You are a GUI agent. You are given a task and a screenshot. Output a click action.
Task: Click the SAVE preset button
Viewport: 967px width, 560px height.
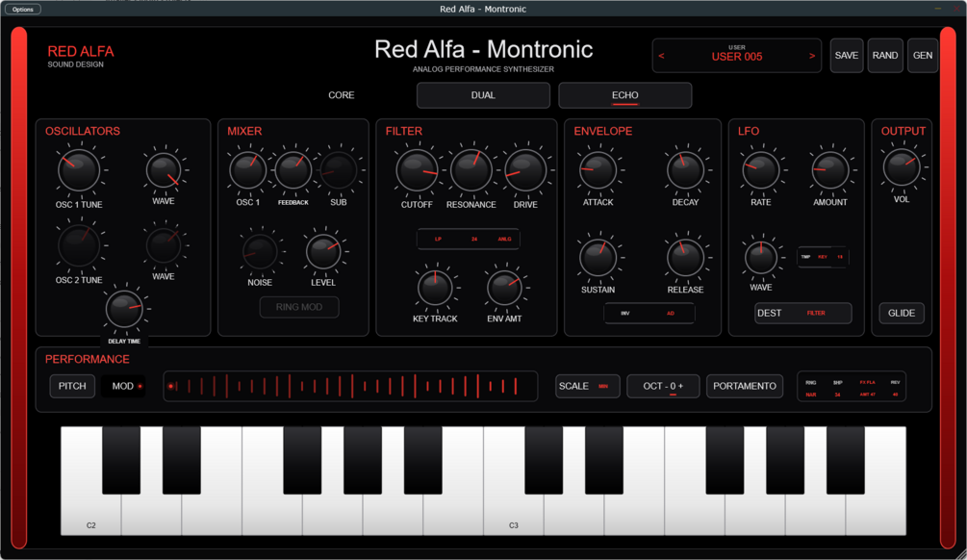coord(846,56)
